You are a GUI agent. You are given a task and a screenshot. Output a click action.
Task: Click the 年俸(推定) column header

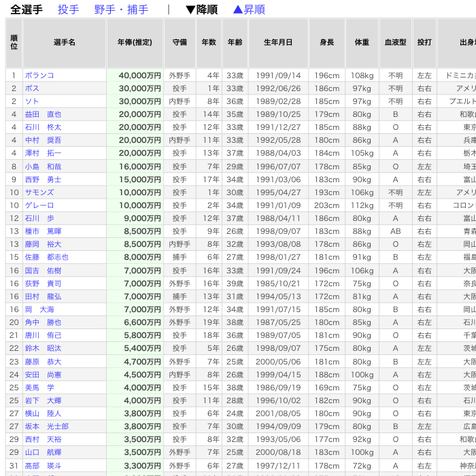point(135,42)
